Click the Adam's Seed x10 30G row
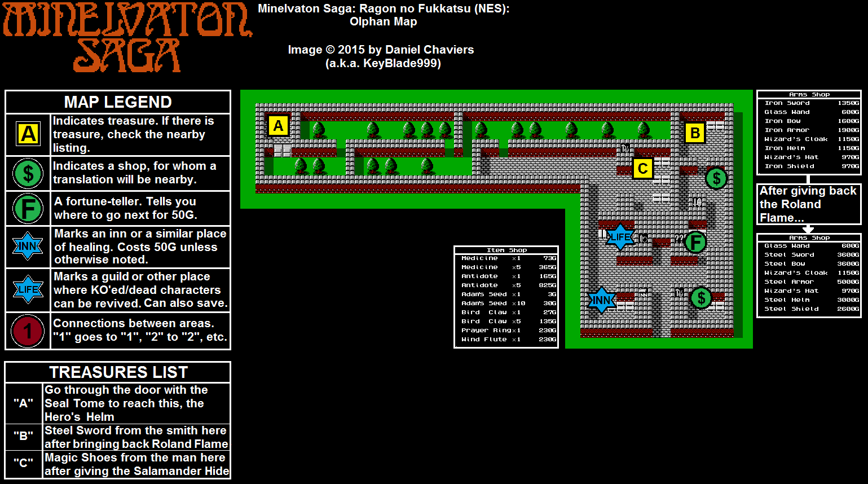This screenshot has width=868, height=484. (509, 303)
